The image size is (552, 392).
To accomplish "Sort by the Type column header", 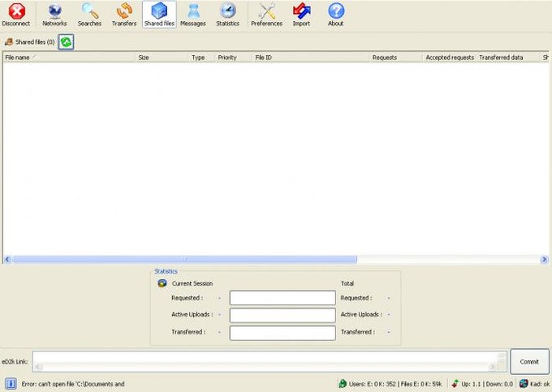I will pyautogui.click(x=201, y=58).
